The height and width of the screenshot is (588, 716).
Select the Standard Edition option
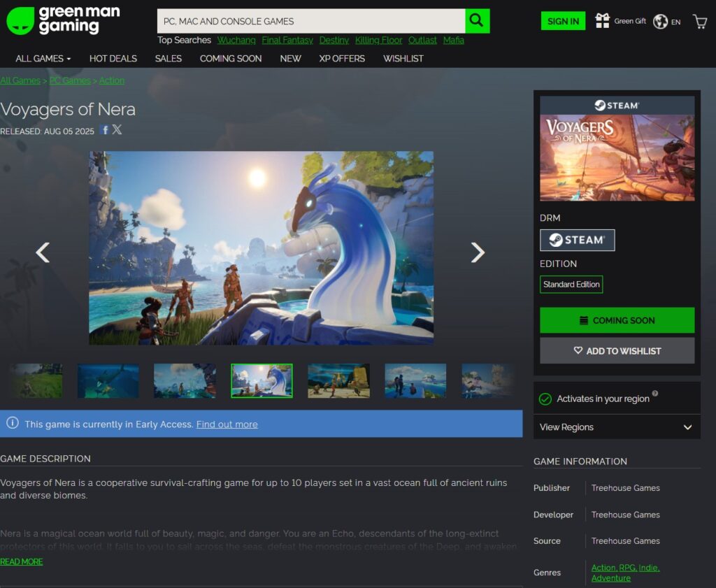click(571, 285)
